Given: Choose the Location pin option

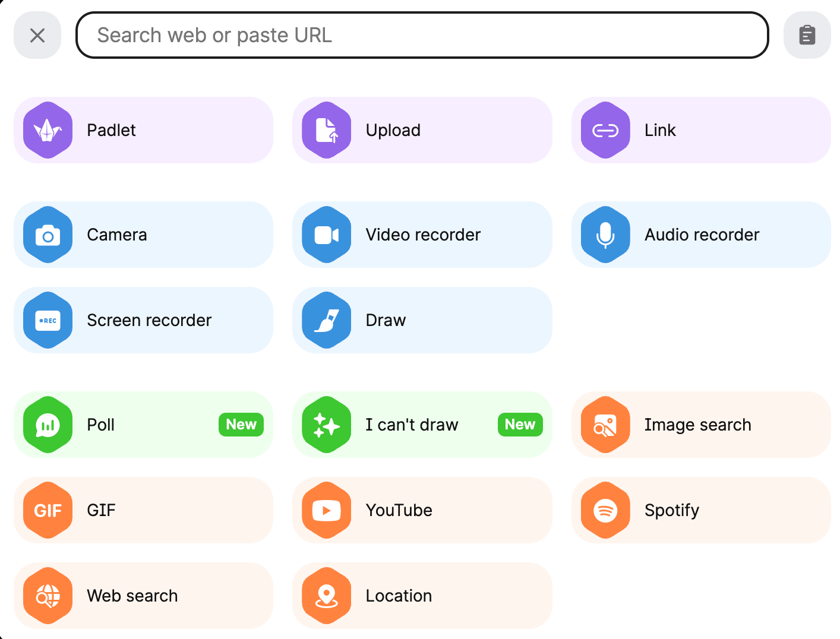Looking at the screenshot, I should click(x=422, y=596).
